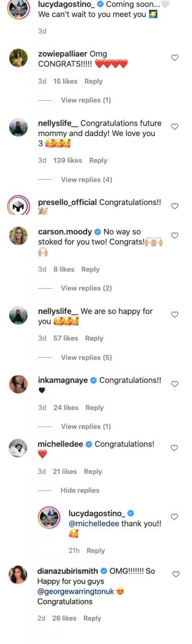Like zowiepalliaer's Omg CONGRATS comment

pyautogui.click(x=174, y=58)
